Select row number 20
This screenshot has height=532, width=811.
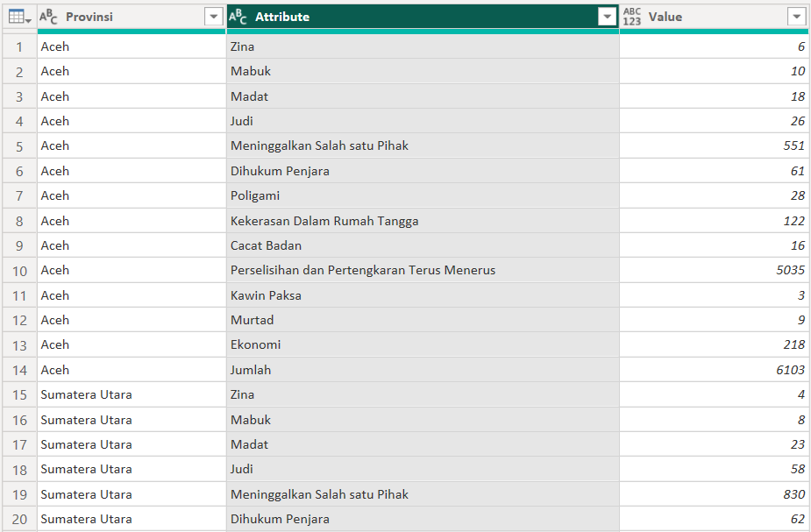[x=19, y=519]
